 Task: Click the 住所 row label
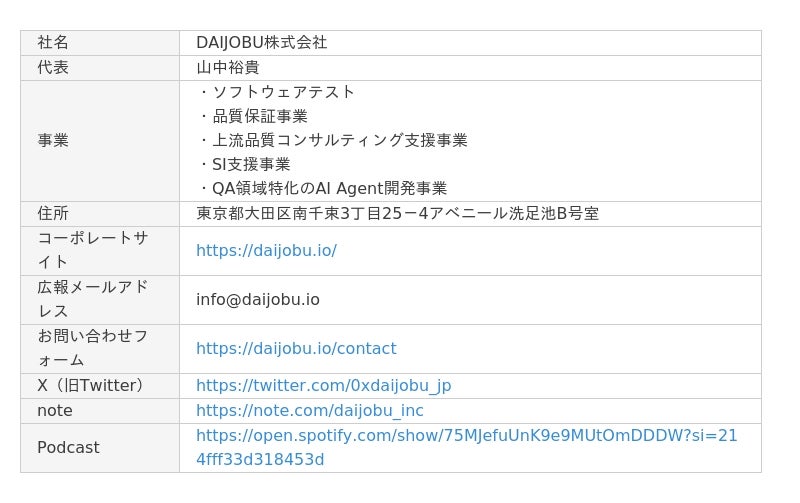point(53,213)
